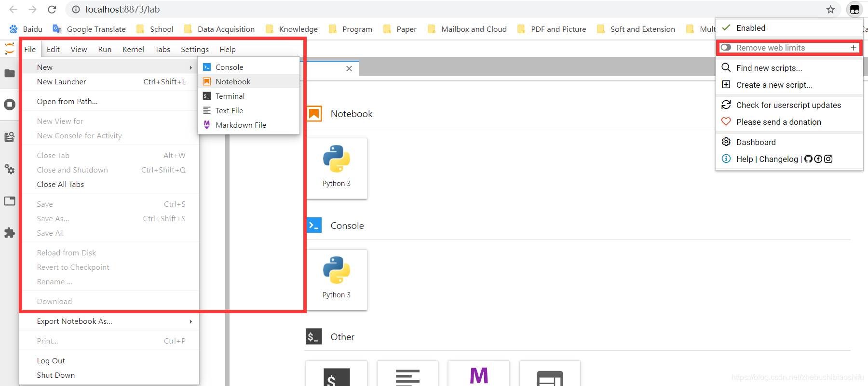Open the Run menu in JupyterLab
Image resolution: width=868 pixels, height=386 pixels.
click(105, 49)
